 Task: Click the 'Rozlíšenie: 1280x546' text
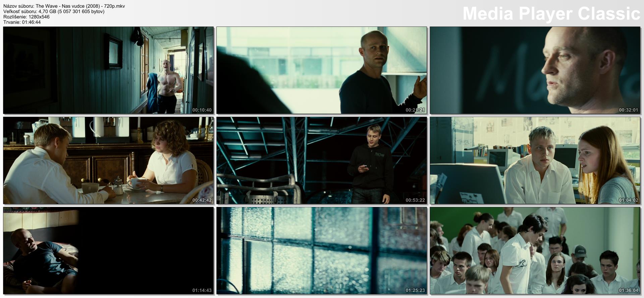26,17
